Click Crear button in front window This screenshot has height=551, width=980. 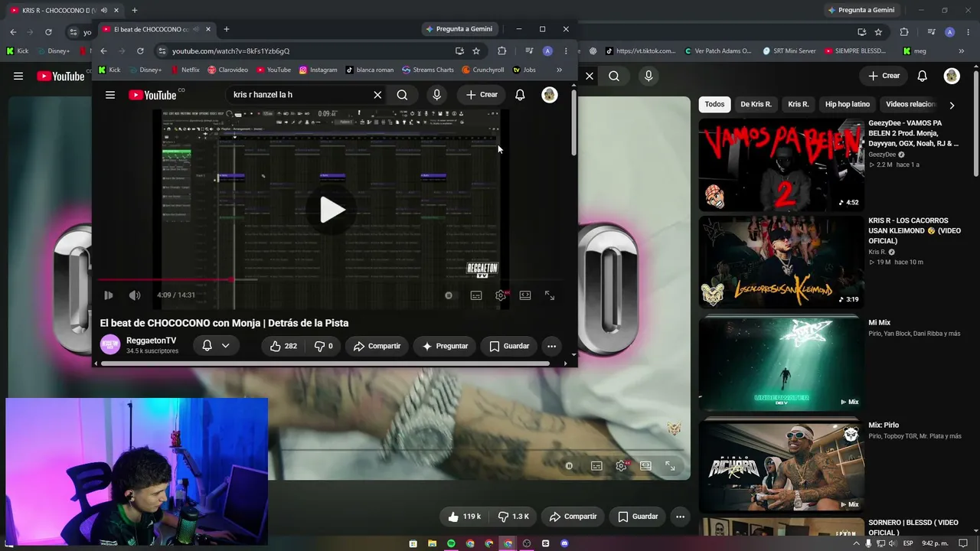pos(482,95)
